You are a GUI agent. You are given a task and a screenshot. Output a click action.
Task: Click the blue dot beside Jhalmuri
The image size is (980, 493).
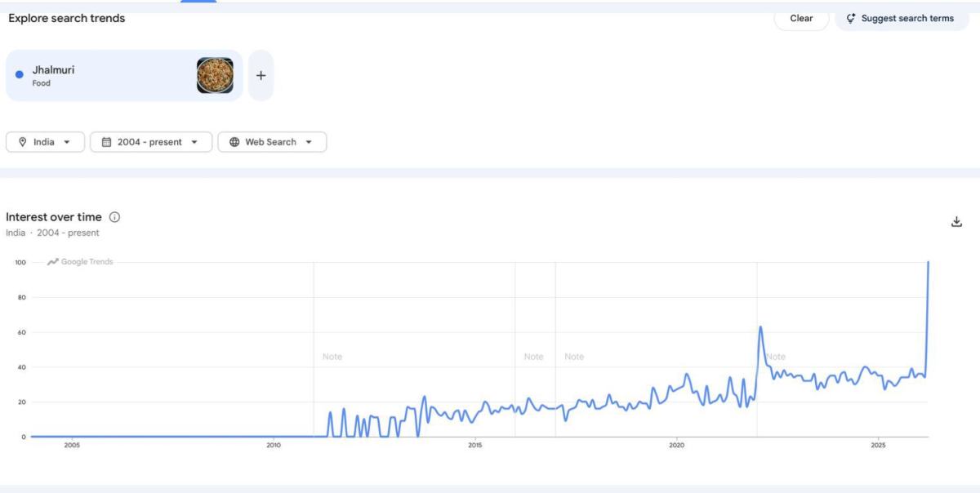[20, 75]
